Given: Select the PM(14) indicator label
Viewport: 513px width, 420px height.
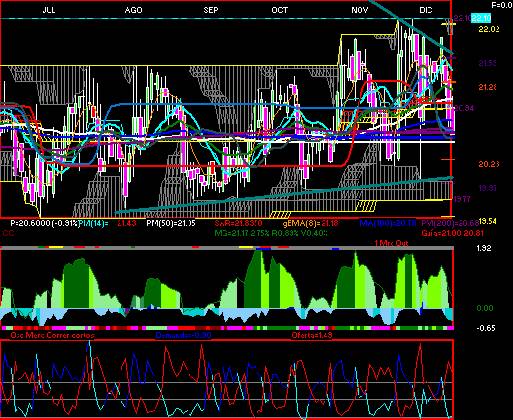Looking at the screenshot, I should [x=94, y=223].
